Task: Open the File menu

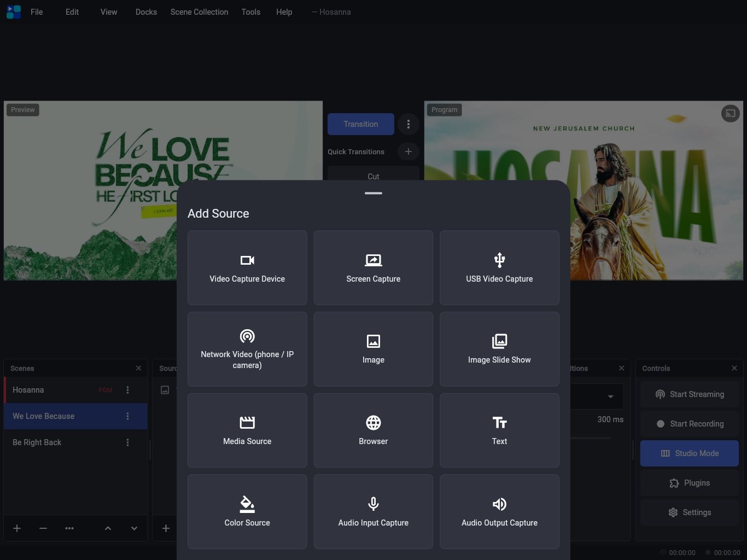Action: 37,12
